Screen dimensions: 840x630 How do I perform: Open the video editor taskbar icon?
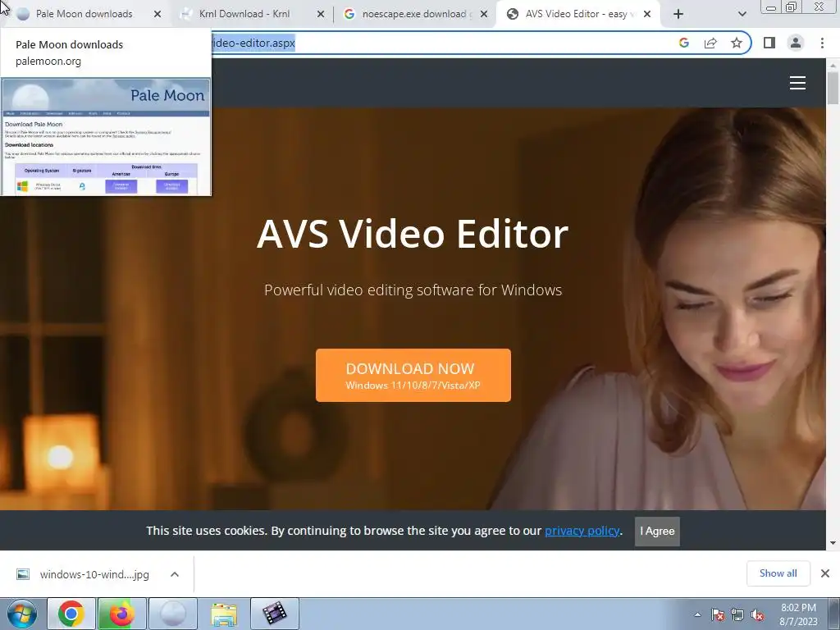pos(274,614)
